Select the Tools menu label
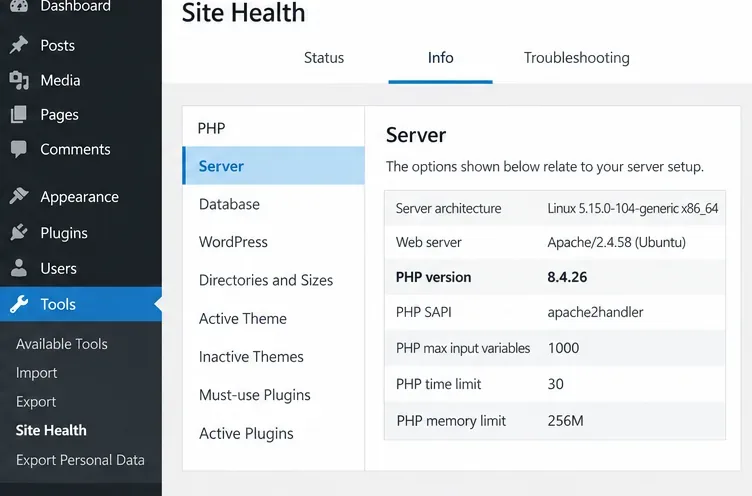 [x=58, y=304]
